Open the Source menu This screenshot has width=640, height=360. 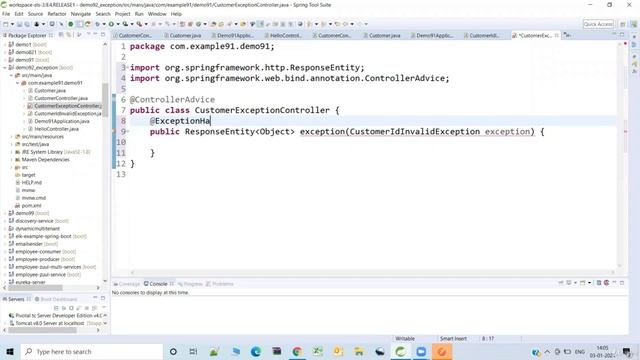(35, 14)
